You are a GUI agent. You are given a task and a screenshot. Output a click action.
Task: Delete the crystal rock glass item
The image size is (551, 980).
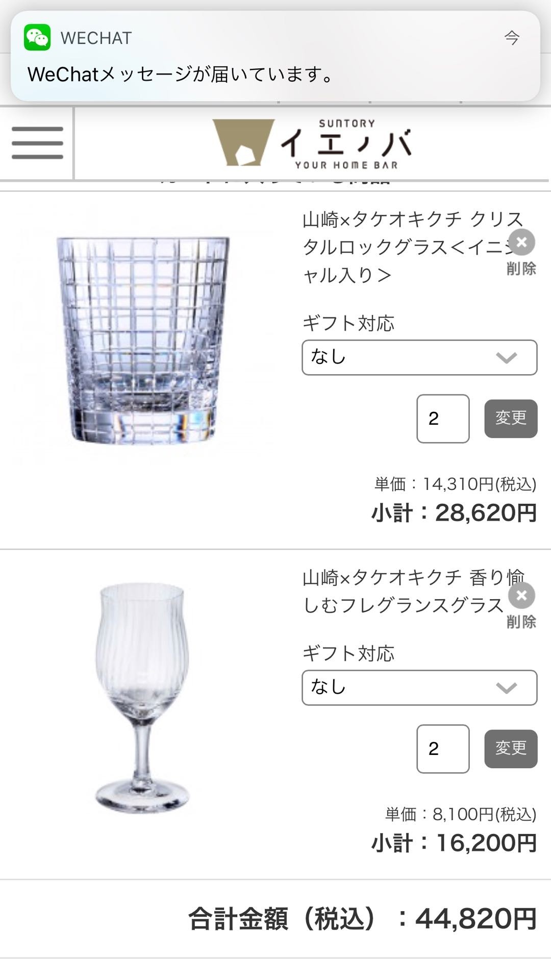coord(521,242)
